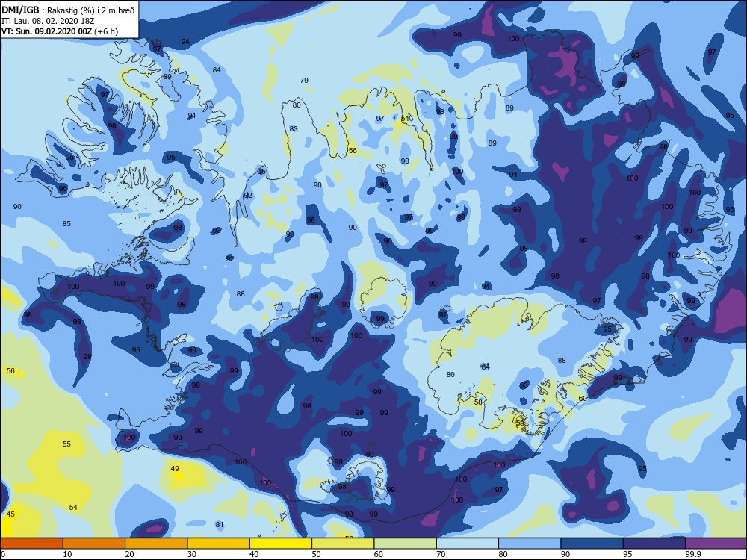This screenshot has width=747, height=560.
Task: Click the '90' legend tick label
Action: [565, 554]
